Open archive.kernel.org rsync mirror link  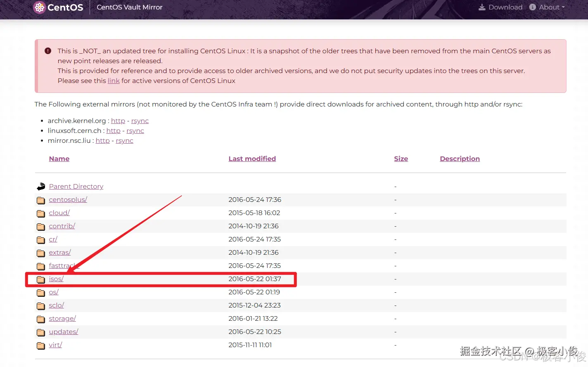[x=140, y=121]
